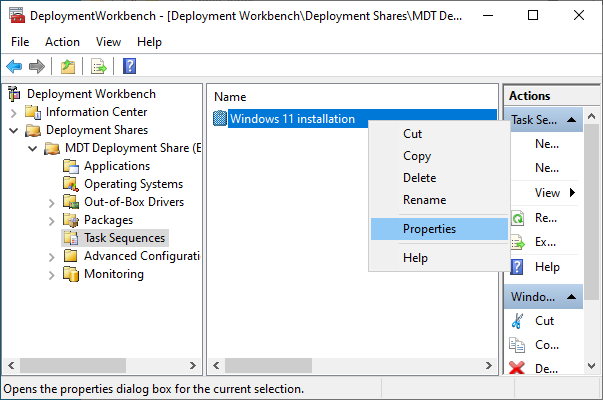The height and width of the screenshot is (400, 603).
Task: Click the Cut scissors icon in Actions pane
Action: tap(517, 321)
